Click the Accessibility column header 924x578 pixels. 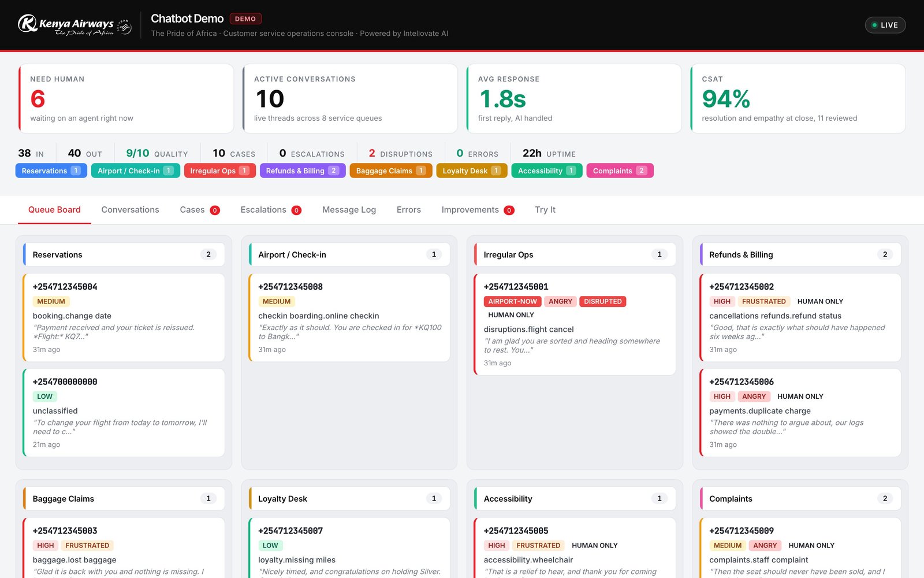pyautogui.click(x=575, y=498)
